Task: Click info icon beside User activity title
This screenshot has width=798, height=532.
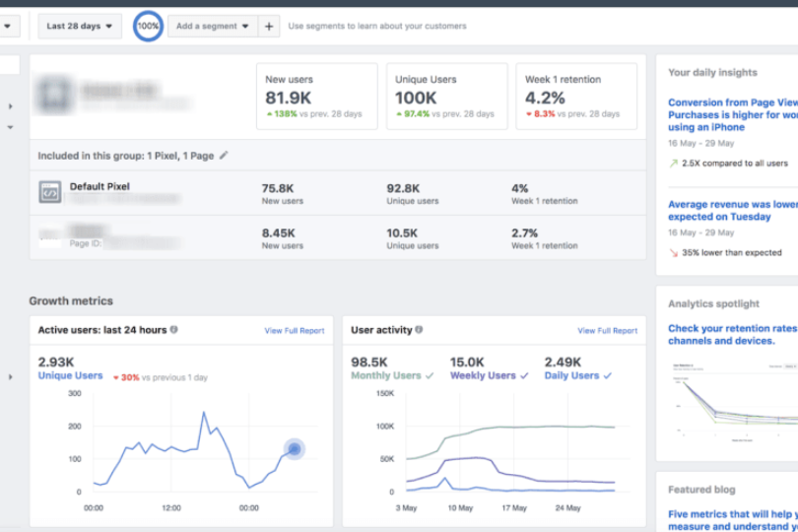Action: click(x=419, y=330)
